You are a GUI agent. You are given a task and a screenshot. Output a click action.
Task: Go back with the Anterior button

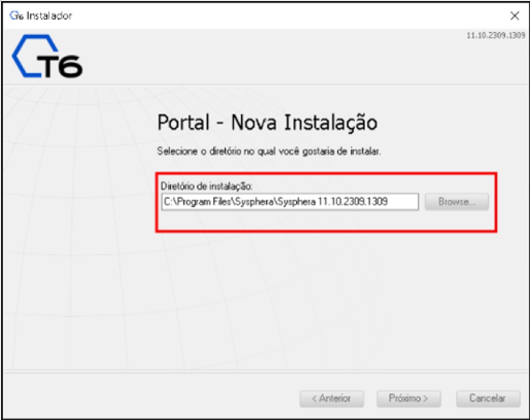[x=332, y=398]
